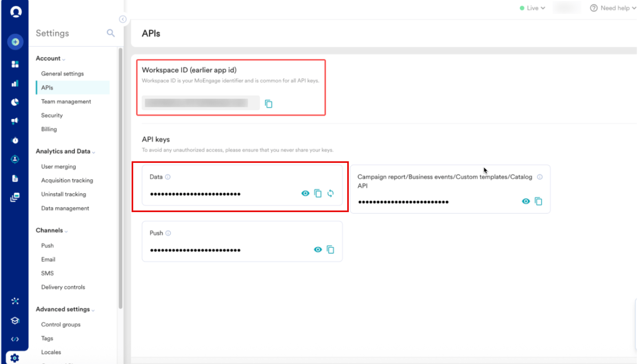Click info icon next to Data
Viewport: 639px width, 364px height.
pyautogui.click(x=168, y=177)
